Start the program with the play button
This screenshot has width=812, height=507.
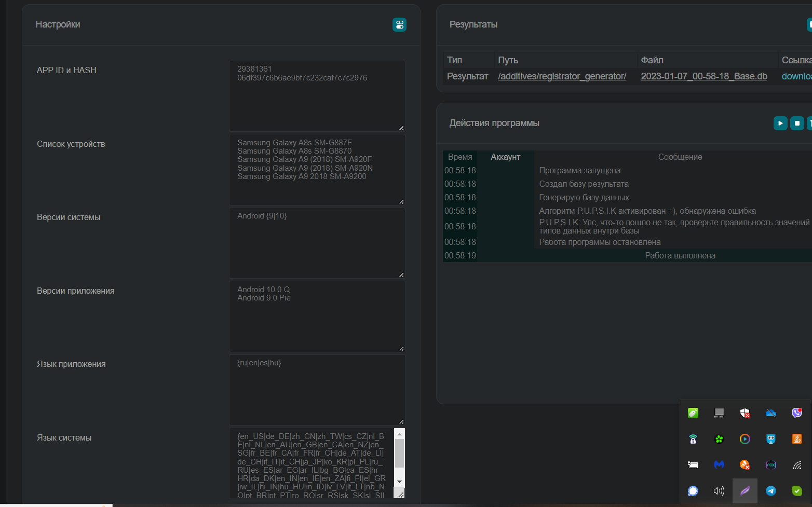pyautogui.click(x=780, y=124)
